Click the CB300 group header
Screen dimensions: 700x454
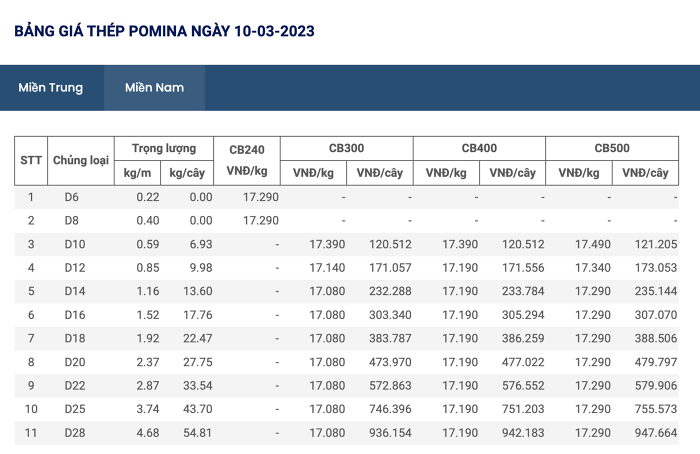point(346,148)
